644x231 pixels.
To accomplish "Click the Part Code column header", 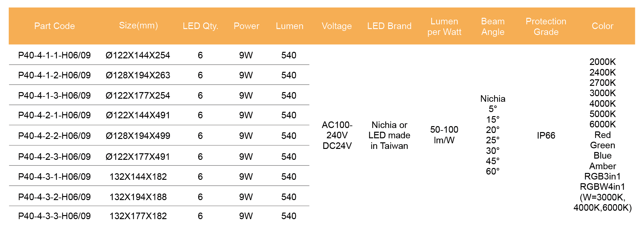I will 55,26.
